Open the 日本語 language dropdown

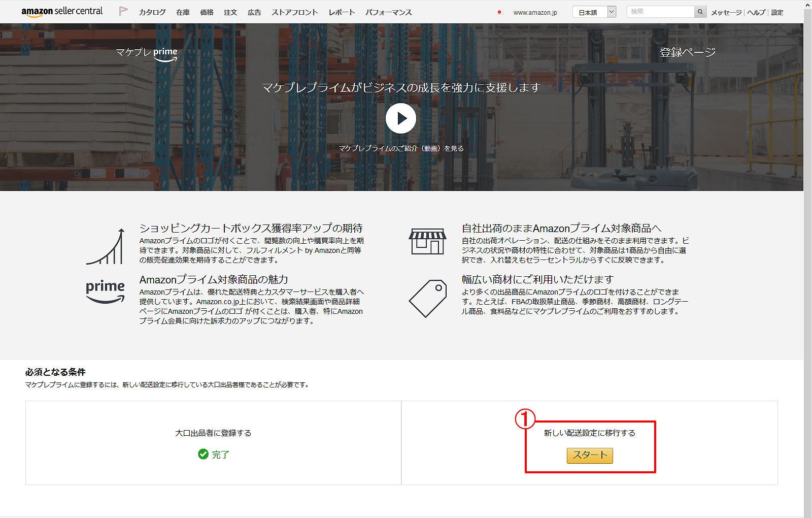pyautogui.click(x=594, y=12)
